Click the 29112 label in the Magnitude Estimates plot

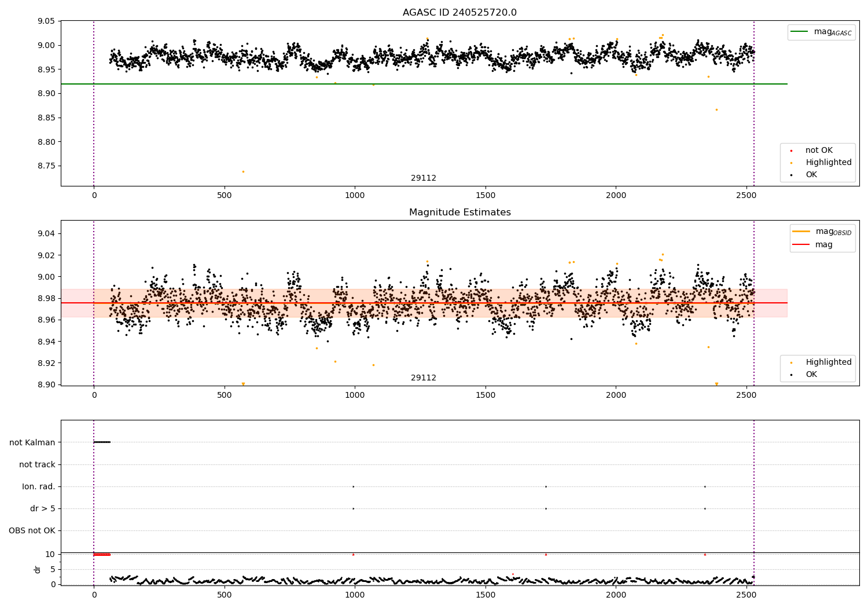[424, 378]
